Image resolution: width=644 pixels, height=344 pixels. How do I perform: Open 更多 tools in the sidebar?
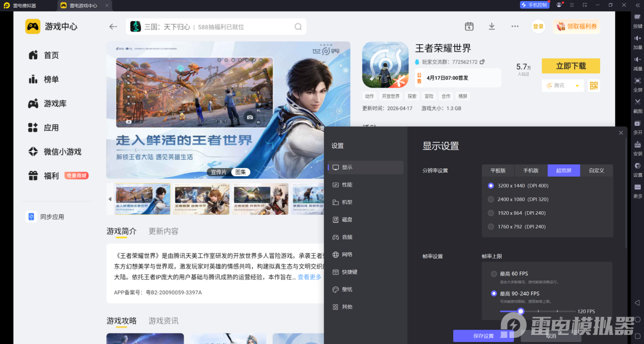[x=637, y=191]
